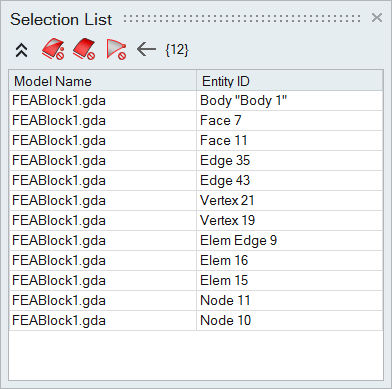Close the Selection List panel
The image size is (392, 389).
tap(377, 18)
